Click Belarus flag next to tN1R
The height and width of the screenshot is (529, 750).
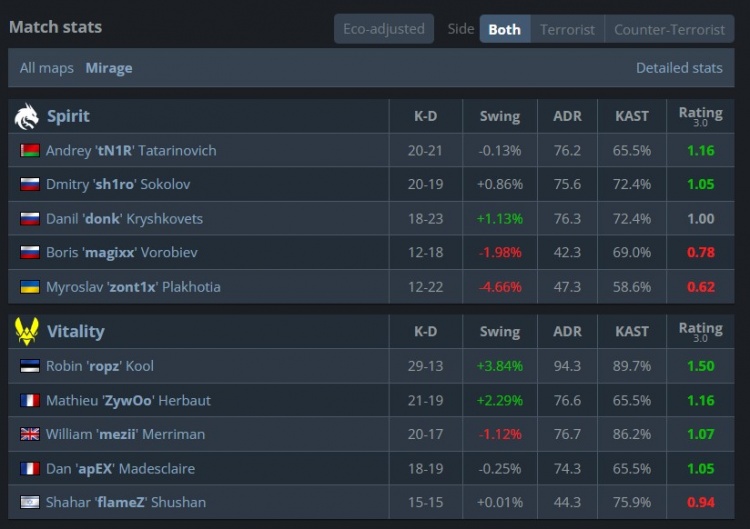coord(30,151)
